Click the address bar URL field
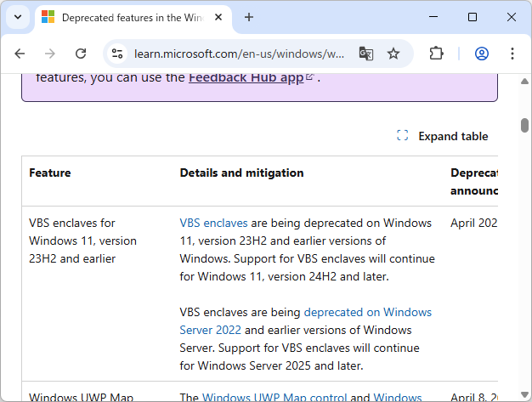The width and height of the screenshot is (532, 402). point(238,54)
